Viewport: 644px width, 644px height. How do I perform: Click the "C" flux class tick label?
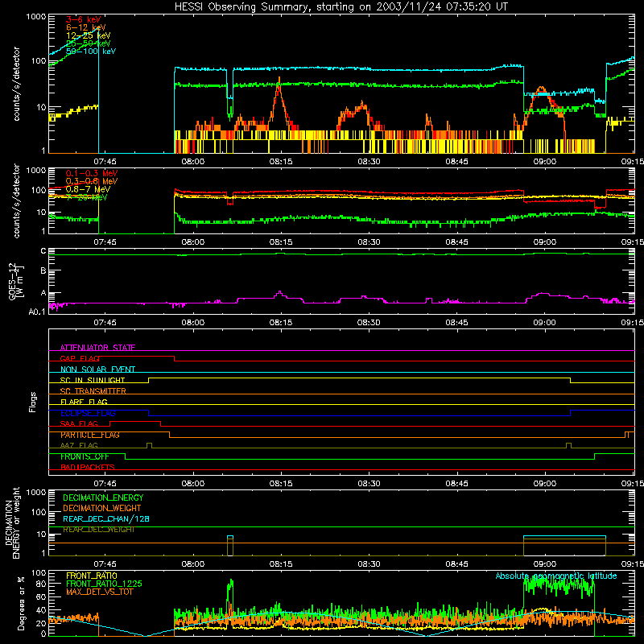pyautogui.click(x=43, y=251)
